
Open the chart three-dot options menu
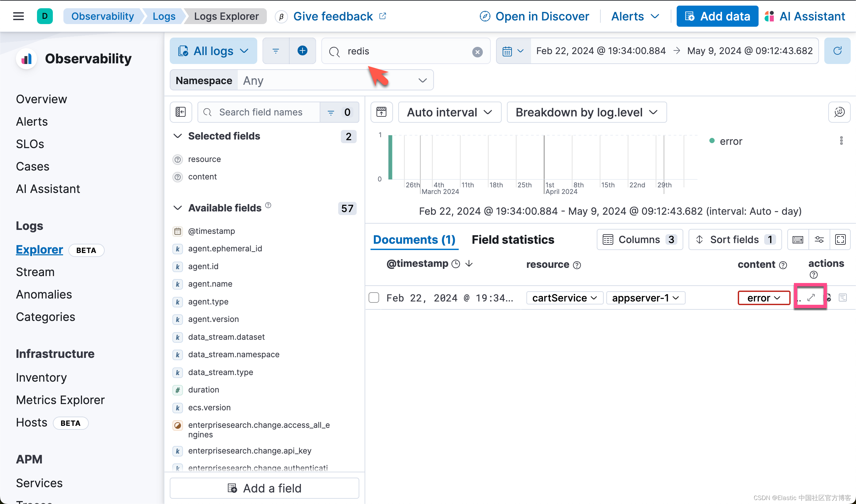tap(842, 140)
